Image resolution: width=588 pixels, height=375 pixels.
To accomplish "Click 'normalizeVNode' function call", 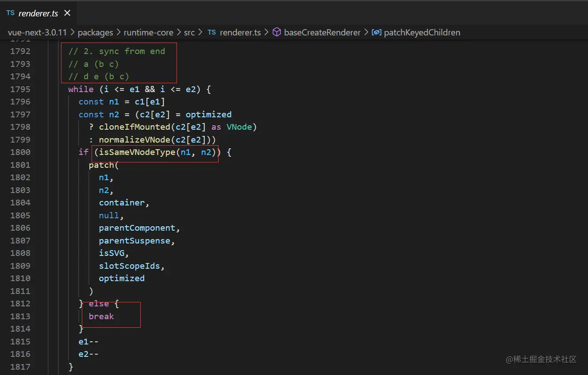I will click(135, 139).
